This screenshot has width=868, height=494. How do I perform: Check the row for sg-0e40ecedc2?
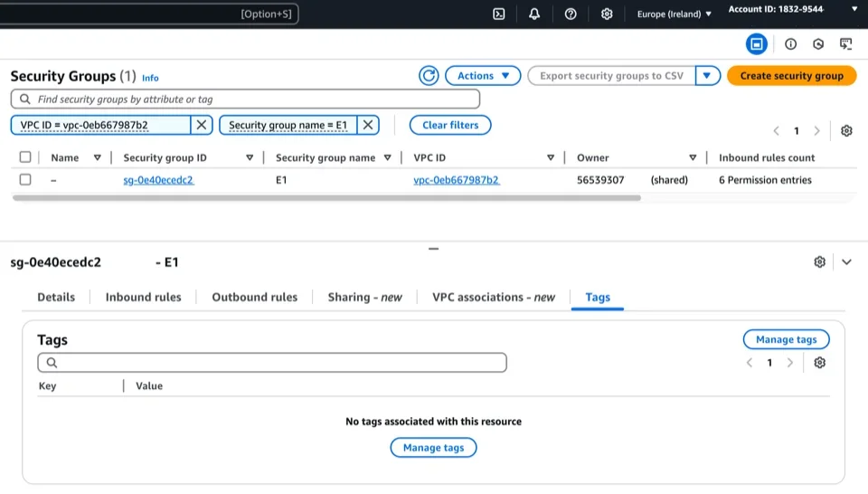[x=25, y=180]
